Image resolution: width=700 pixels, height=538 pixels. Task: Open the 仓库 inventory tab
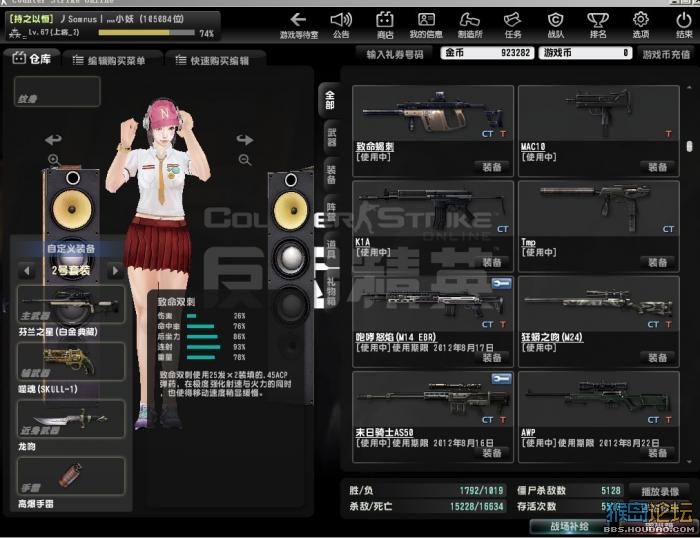tap(32, 59)
